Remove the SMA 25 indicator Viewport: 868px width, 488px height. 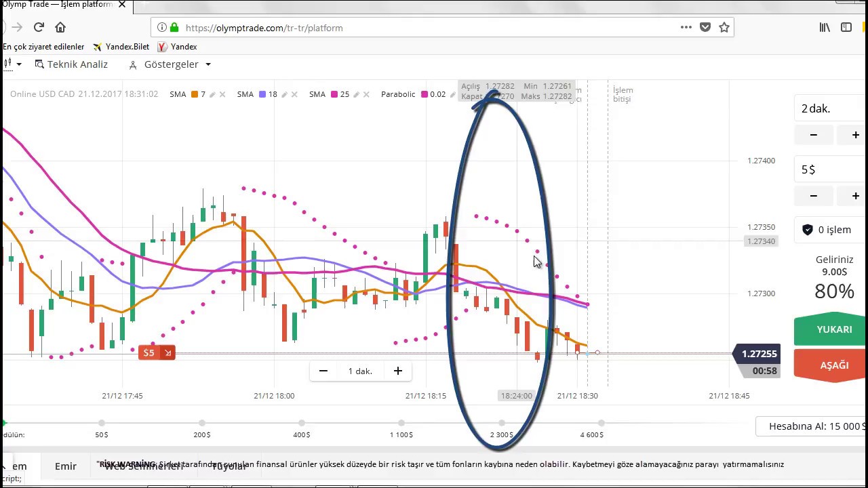tap(366, 94)
